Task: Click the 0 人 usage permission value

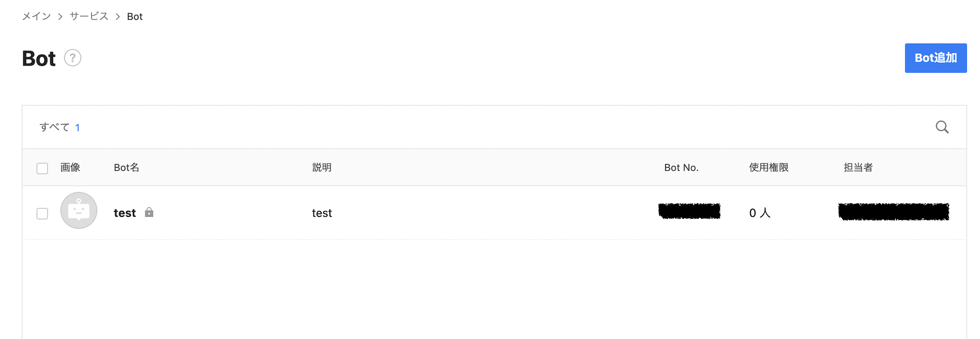Action: click(759, 212)
